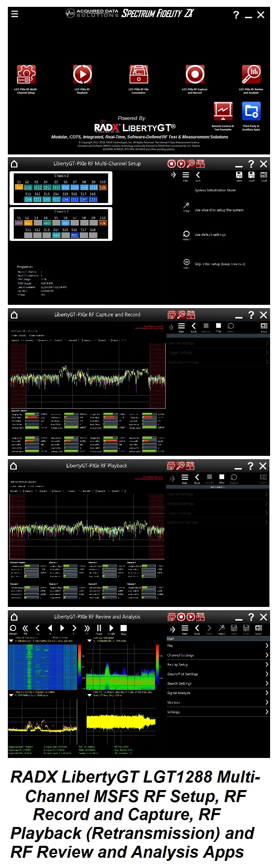Open Main menu in Multi-Channel Setup
The image size is (280, 868).
[x=186, y=176]
